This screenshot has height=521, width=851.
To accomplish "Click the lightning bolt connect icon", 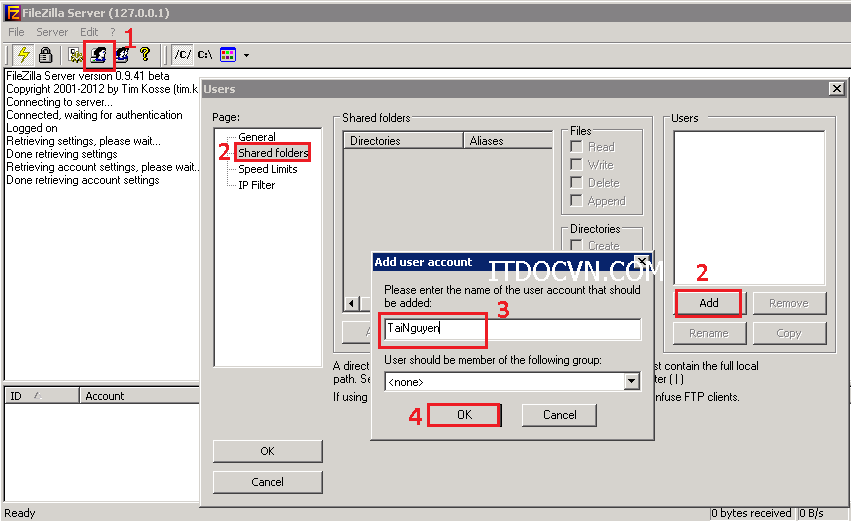I will pyautogui.click(x=22, y=54).
